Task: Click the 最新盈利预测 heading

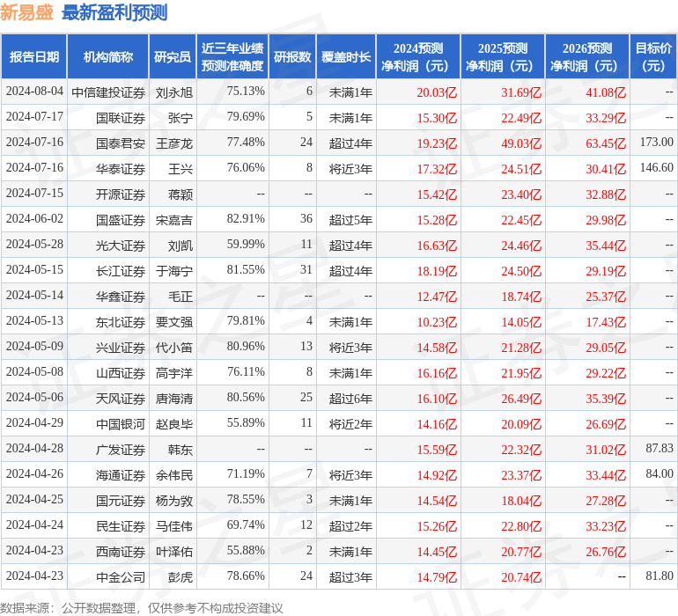Action: click(x=114, y=12)
